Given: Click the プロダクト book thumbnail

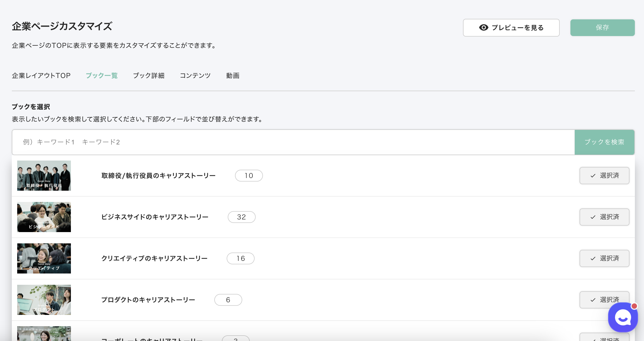Looking at the screenshot, I should [44, 300].
